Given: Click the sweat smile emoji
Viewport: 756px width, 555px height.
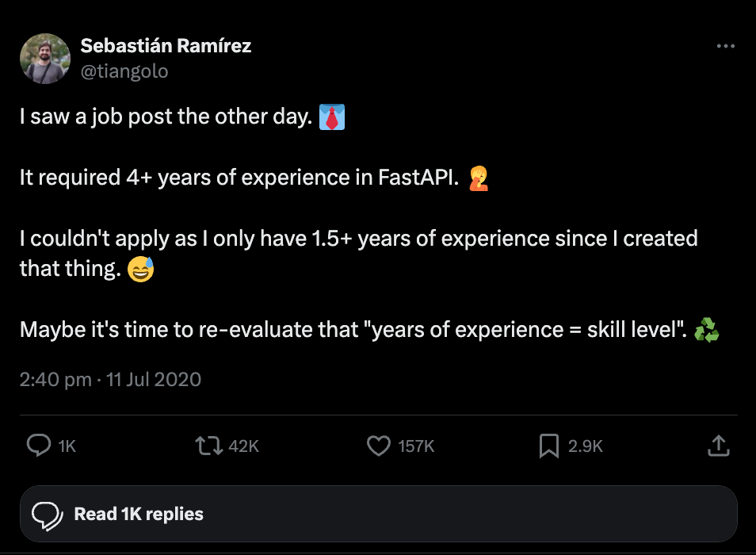Looking at the screenshot, I should click(x=140, y=270).
